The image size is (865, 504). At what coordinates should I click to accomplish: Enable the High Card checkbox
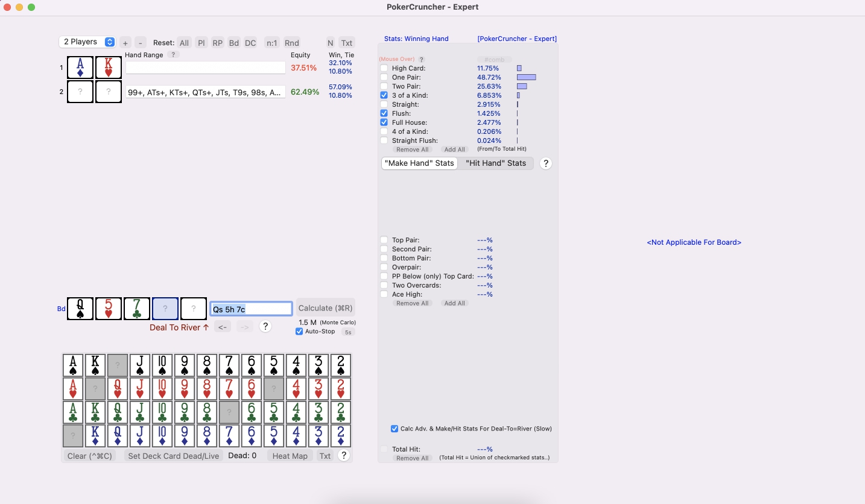[384, 68]
